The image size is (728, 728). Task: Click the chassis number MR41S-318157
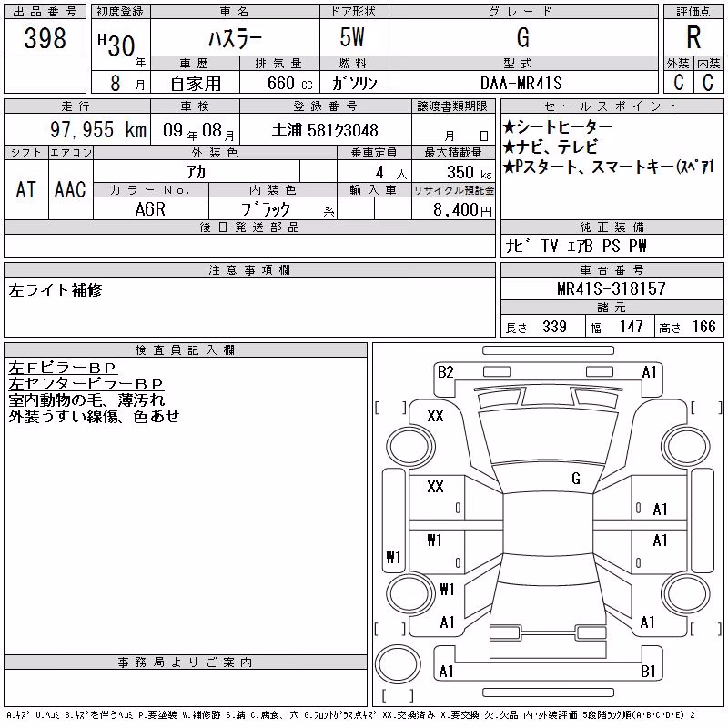point(612,288)
